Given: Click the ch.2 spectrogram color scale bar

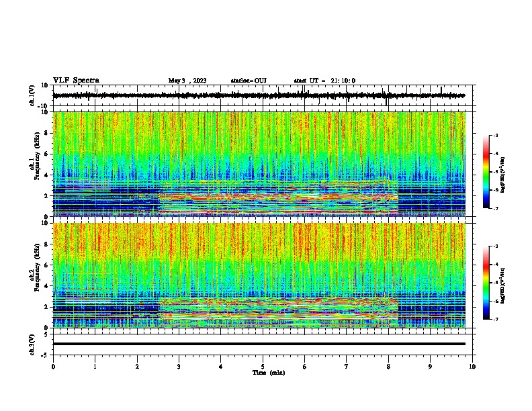Looking at the screenshot, I should point(486,283).
